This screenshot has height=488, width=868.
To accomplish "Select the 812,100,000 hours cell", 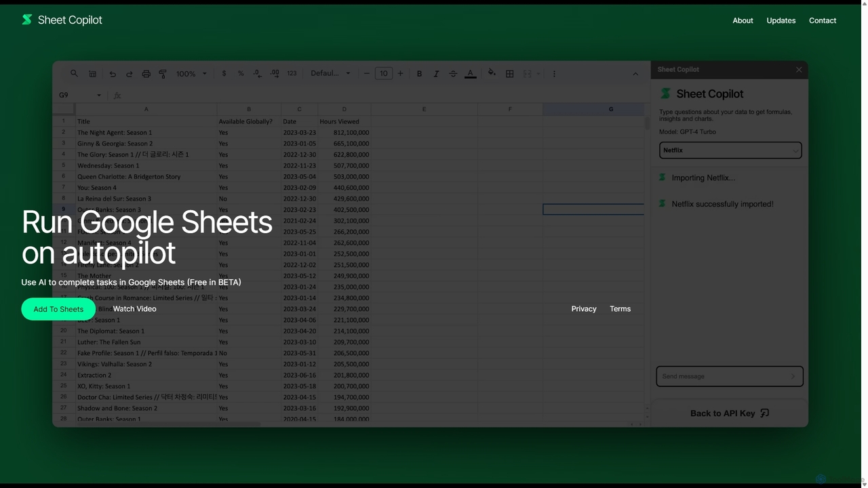I will coord(344,132).
